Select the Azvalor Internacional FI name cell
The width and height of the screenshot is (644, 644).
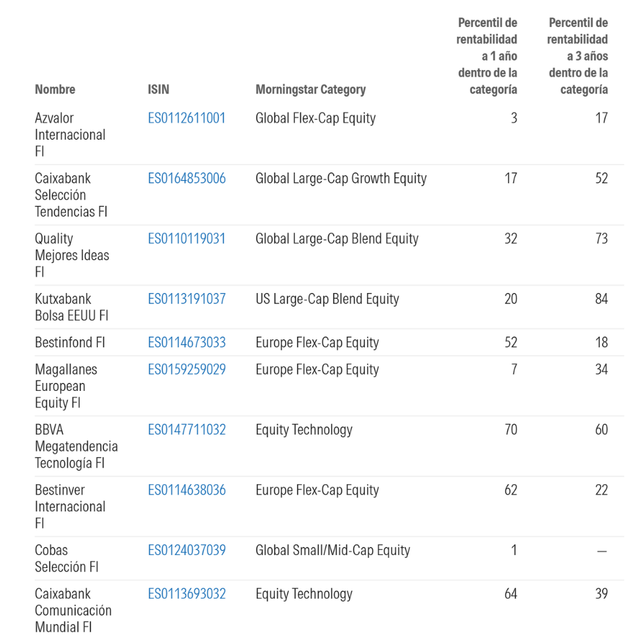coord(70,135)
